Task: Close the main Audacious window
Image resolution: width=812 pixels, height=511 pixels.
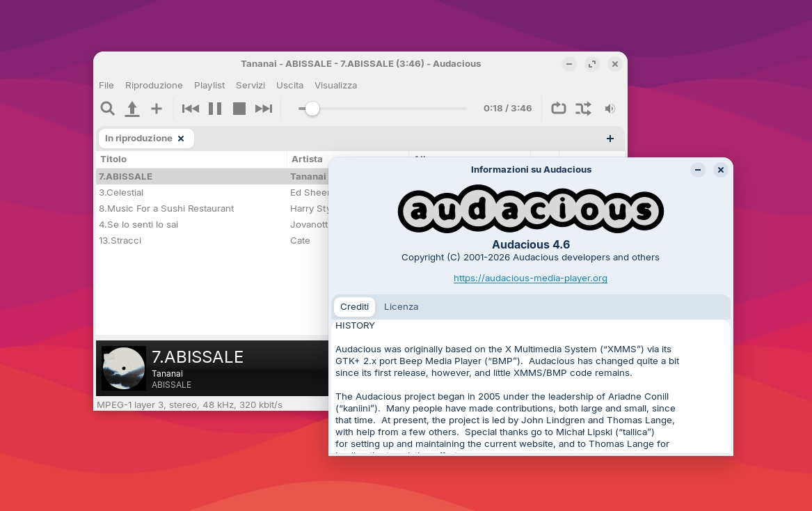Action: (614, 64)
